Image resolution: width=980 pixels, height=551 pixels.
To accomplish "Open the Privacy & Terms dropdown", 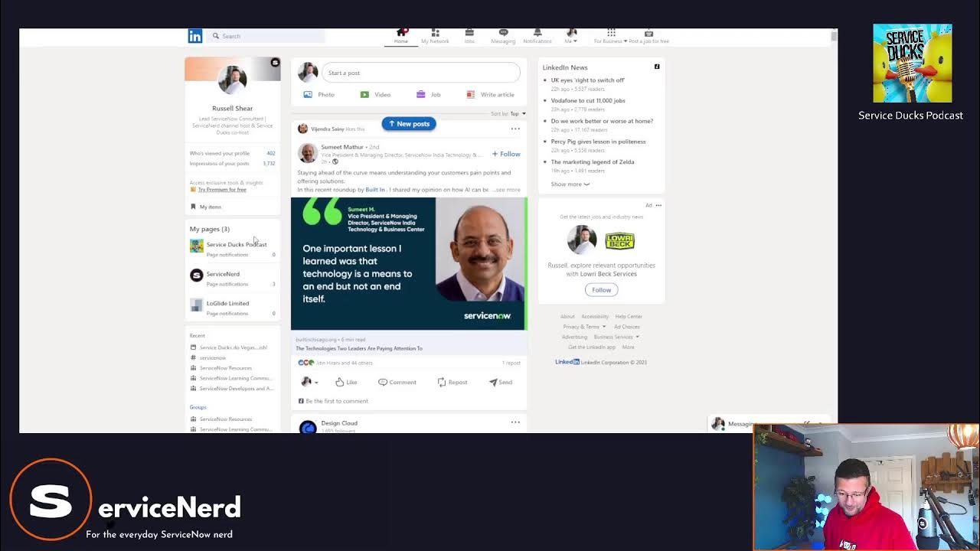I will [x=583, y=327].
